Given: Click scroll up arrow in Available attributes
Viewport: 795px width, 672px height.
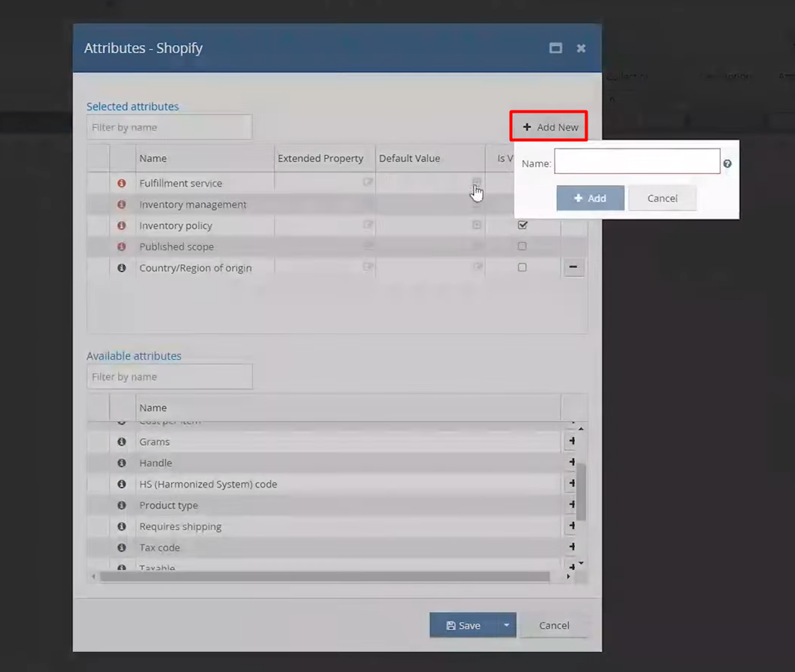Looking at the screenshot, I should [581, 429].
